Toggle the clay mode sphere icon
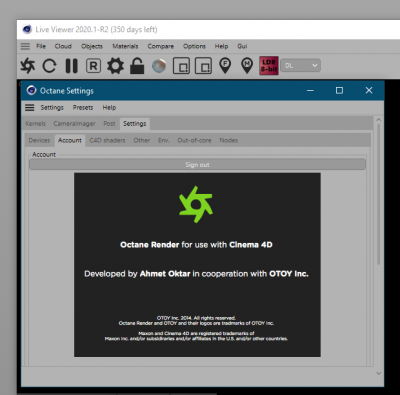Image resolution: width=400 pixels, height=395 pixels. click(x=159, y=66)
